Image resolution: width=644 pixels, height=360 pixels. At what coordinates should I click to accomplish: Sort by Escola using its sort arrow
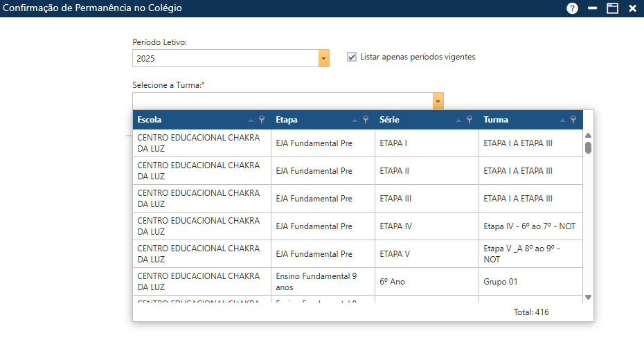click(x=251, y=120)
